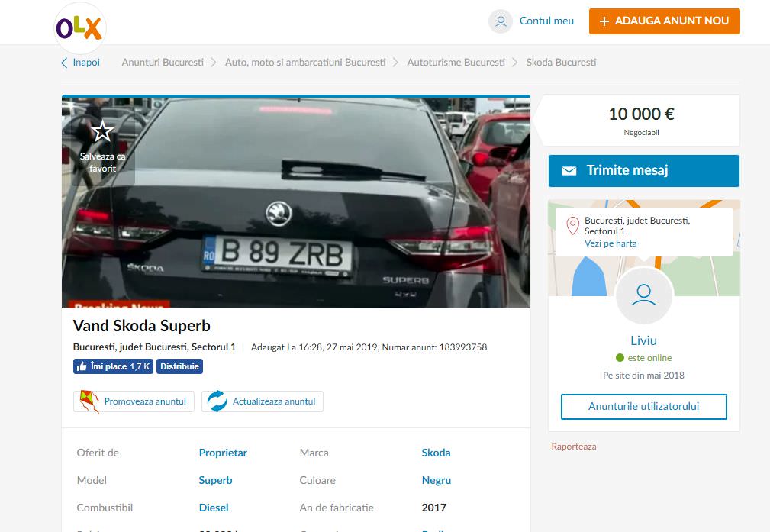Click the envelope icon on Trimite mesaj

point(569,171)
